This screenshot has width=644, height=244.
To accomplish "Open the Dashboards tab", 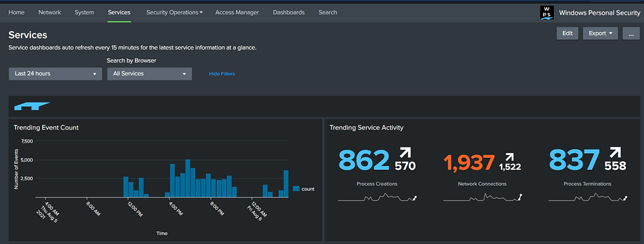I will 289,12.
